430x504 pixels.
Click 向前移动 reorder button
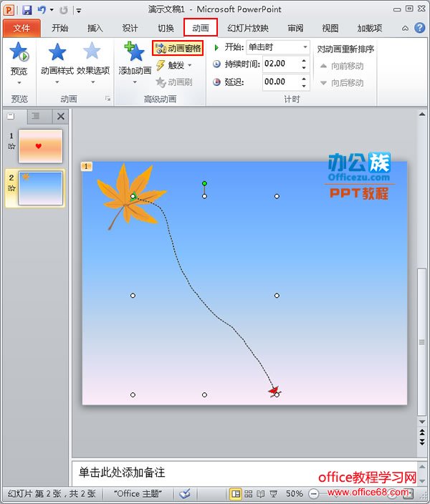coord(342,66)
